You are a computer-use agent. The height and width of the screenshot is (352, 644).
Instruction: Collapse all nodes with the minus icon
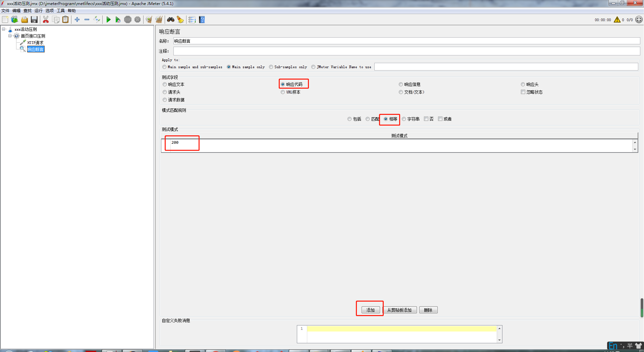click(87, 19)
